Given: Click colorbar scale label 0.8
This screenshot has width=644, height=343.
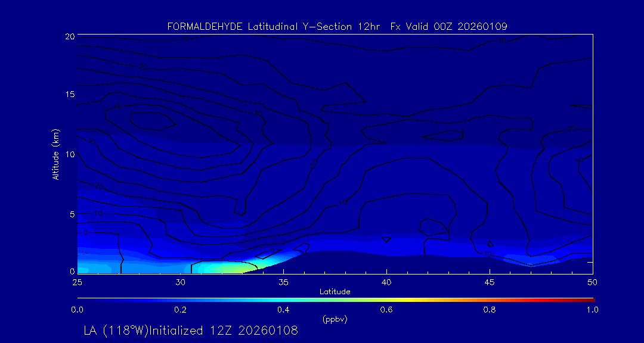Looking at the screenshot, I should point(490,310).
